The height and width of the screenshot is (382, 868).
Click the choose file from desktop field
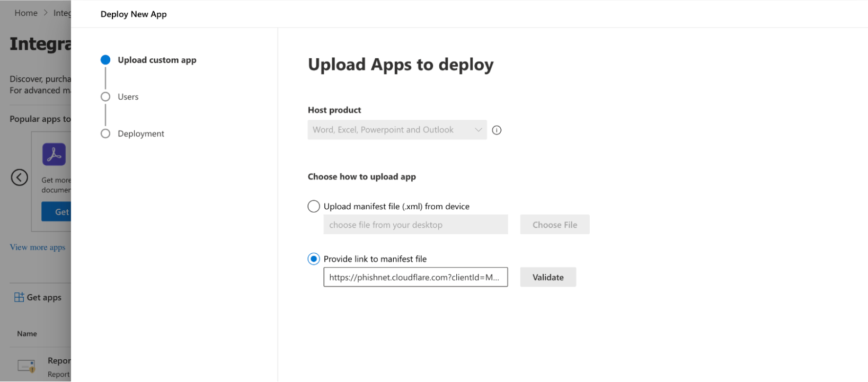[x=415, y=225]
